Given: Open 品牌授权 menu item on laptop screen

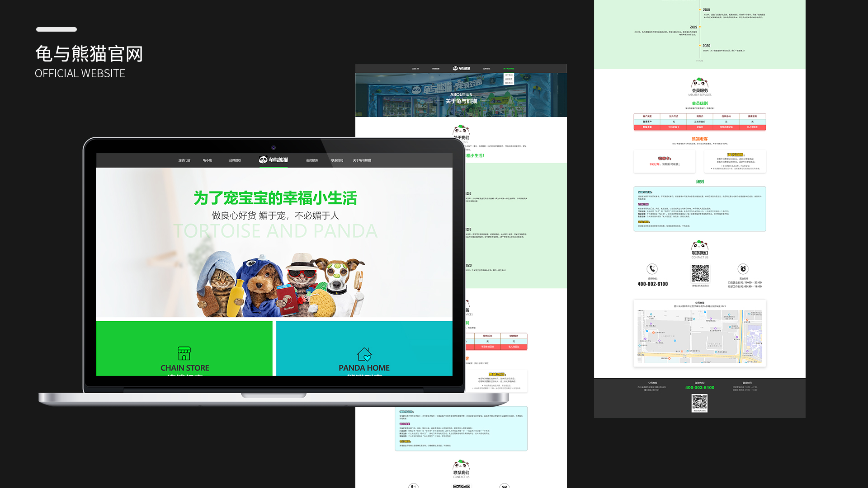Looking at the screenshot, I should (235, 160).
